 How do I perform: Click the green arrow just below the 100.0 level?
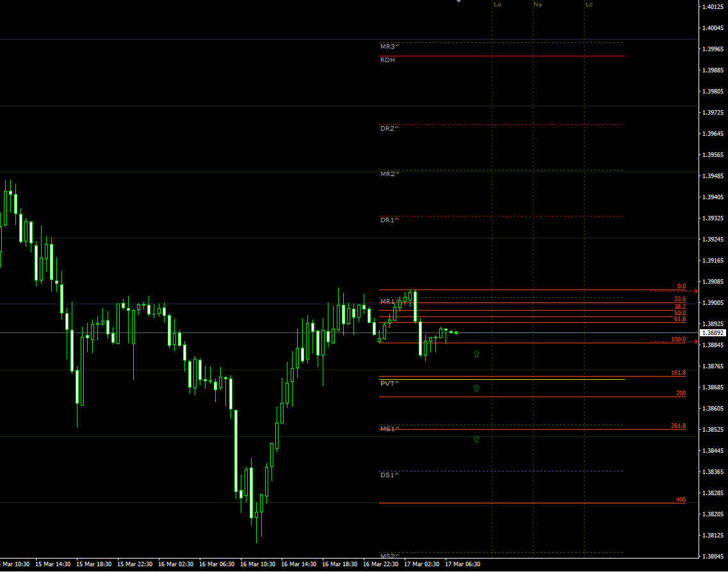pos(476,354)
